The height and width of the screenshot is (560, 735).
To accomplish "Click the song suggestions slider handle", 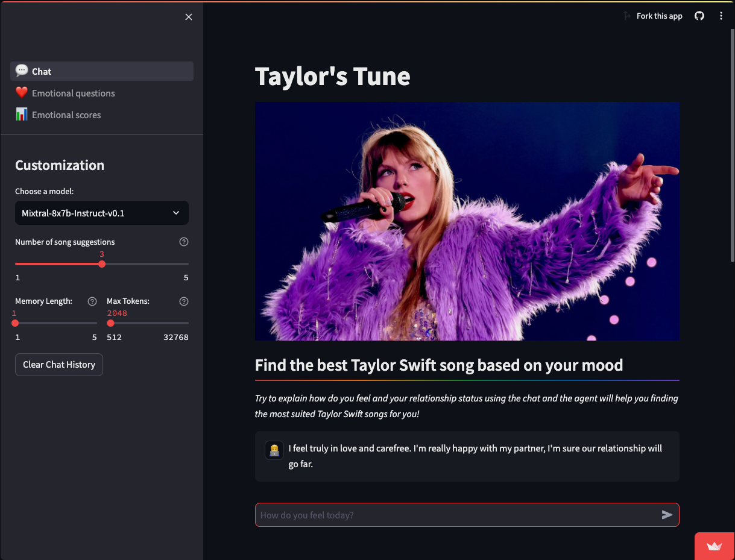I will pyautogui.click(x=102, y=264).
